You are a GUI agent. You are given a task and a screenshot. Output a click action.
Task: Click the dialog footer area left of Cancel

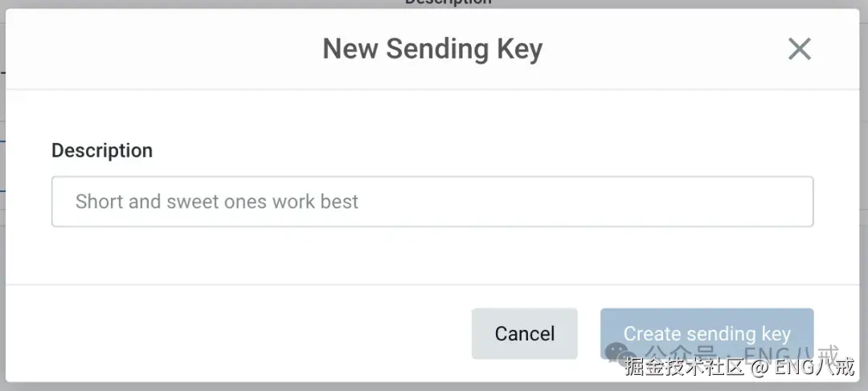coord(241,333)
